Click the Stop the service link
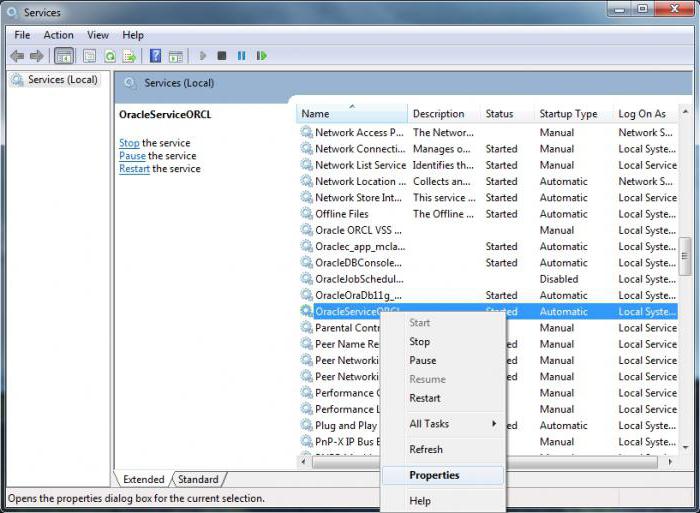 click(x=129, y=143)
